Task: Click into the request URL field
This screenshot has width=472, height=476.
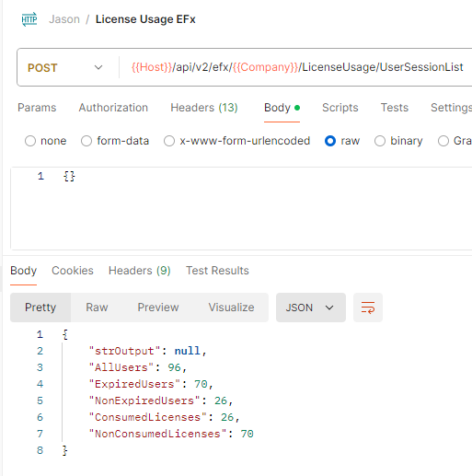Action: (297, 67)
